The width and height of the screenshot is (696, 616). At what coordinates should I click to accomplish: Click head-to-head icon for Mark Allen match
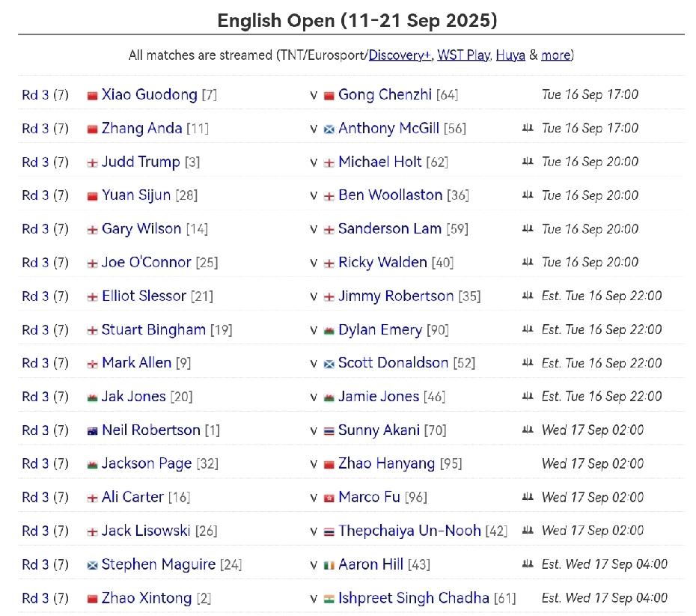pyautogui.click(x=528, y=362)
